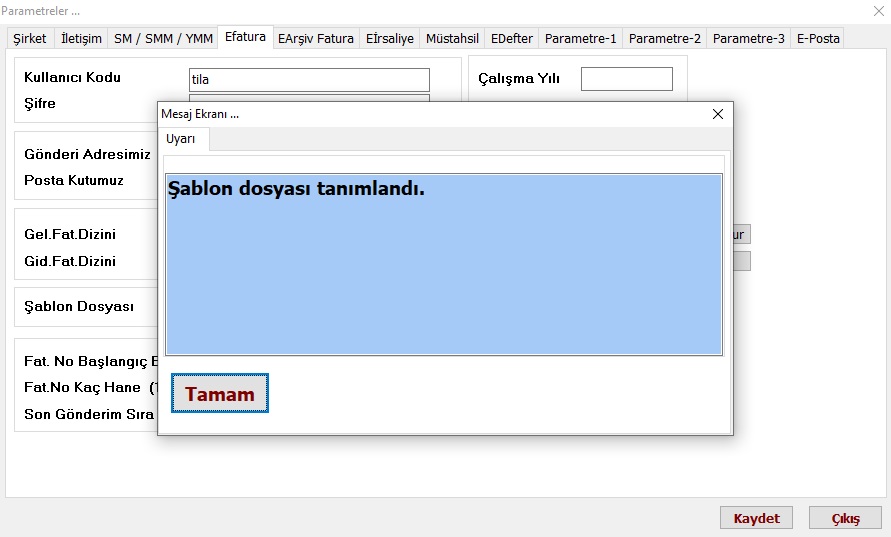Switch to the EDefter tab
This screenshot has height=537, width=891.
pyautogui.click(x=512, y=39)
